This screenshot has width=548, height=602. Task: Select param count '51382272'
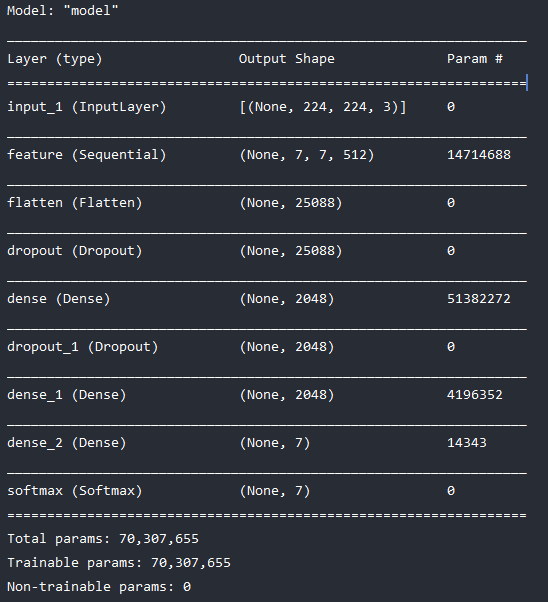coord(479,299)
